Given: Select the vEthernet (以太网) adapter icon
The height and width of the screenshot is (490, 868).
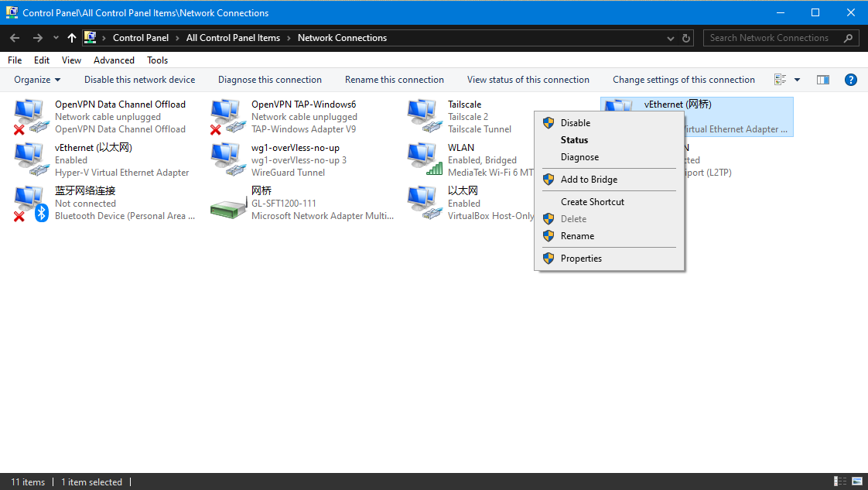Looking at the screenshot, I should click(x=32, y=159).
